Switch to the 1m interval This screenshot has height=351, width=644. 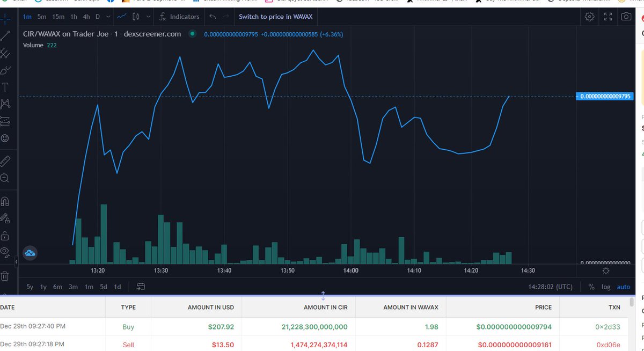[27, 17]
